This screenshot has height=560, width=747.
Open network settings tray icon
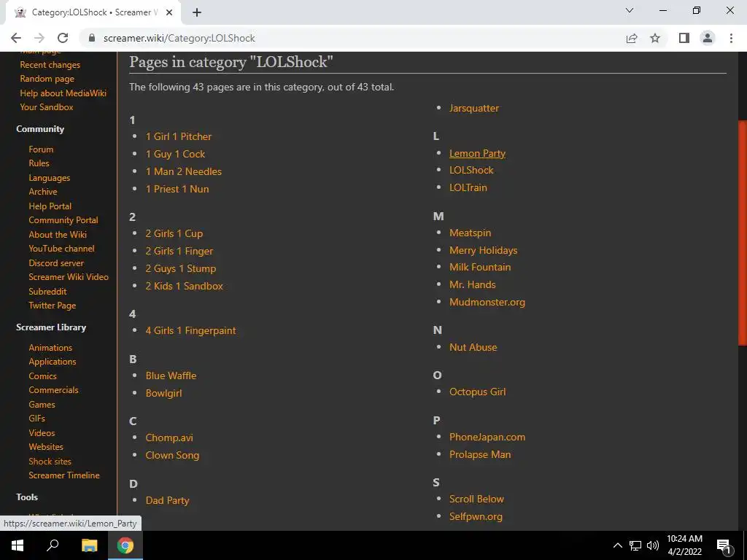[635, 545]
